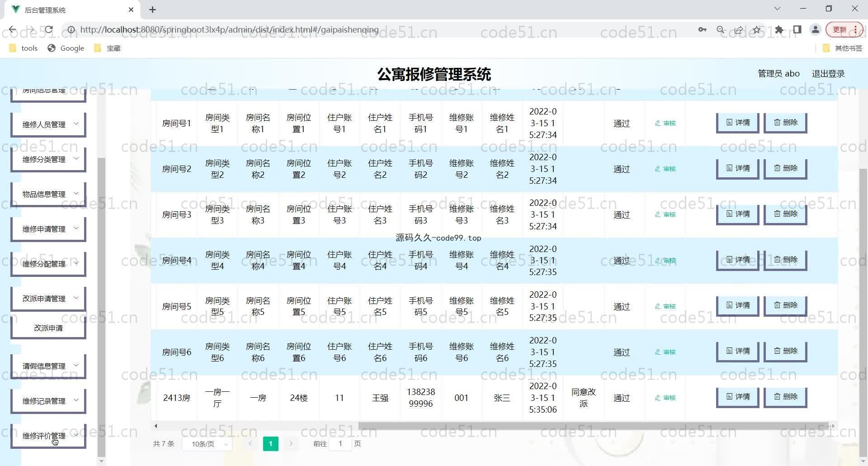Click the 更新 browser update button
This screenshot has height=466, width=868.
tap(844, 30)
